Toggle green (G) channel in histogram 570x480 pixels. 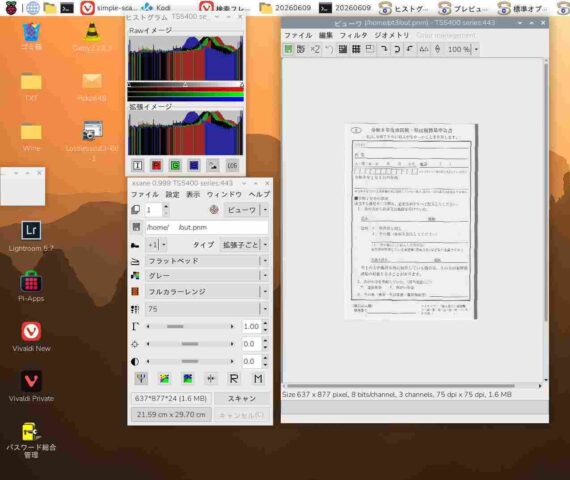pos(175,166)
